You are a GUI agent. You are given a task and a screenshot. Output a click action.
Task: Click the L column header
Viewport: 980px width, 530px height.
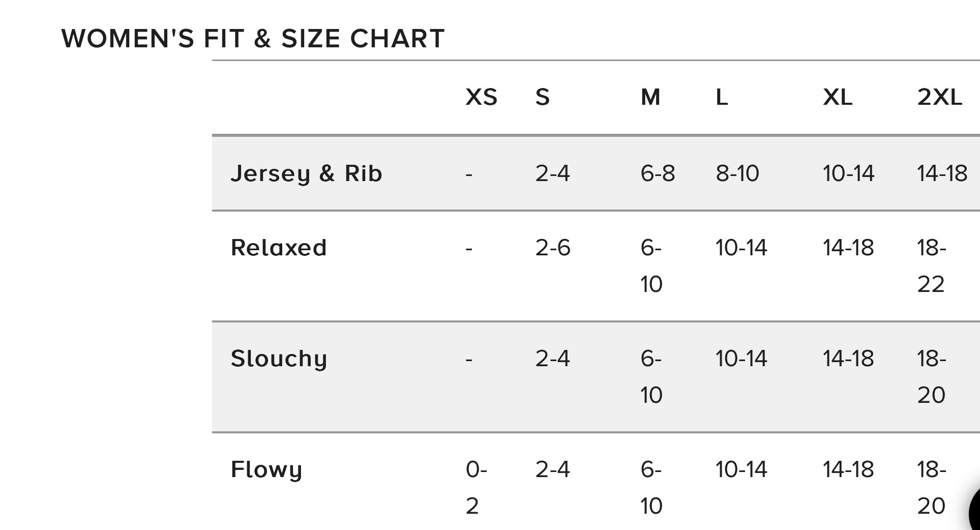coord(722,97)
